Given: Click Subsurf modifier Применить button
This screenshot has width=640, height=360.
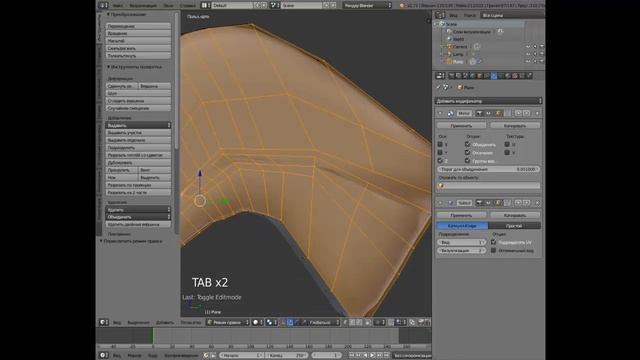Looking at the screenshot, I should tap(462, 215).
